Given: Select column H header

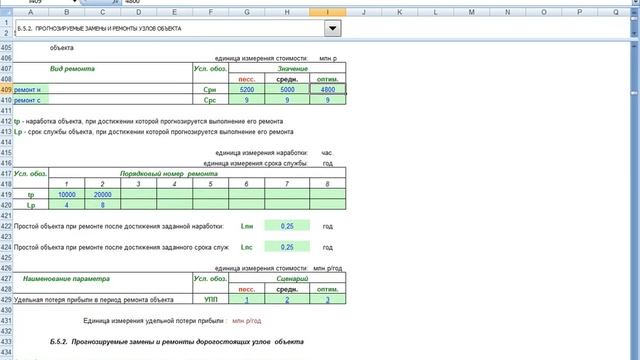Looking at the screenshot, I should pyautogui.click(x=287, y=12).
